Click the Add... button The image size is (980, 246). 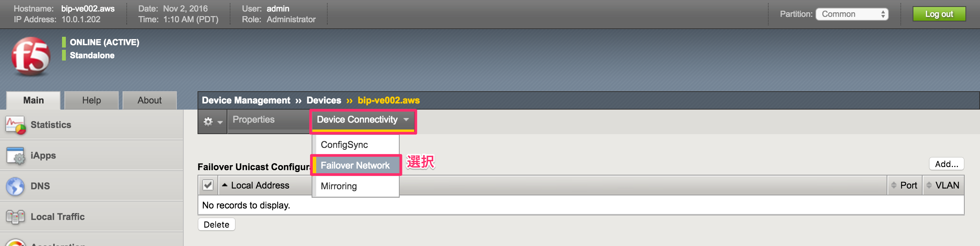click(946, 164)
